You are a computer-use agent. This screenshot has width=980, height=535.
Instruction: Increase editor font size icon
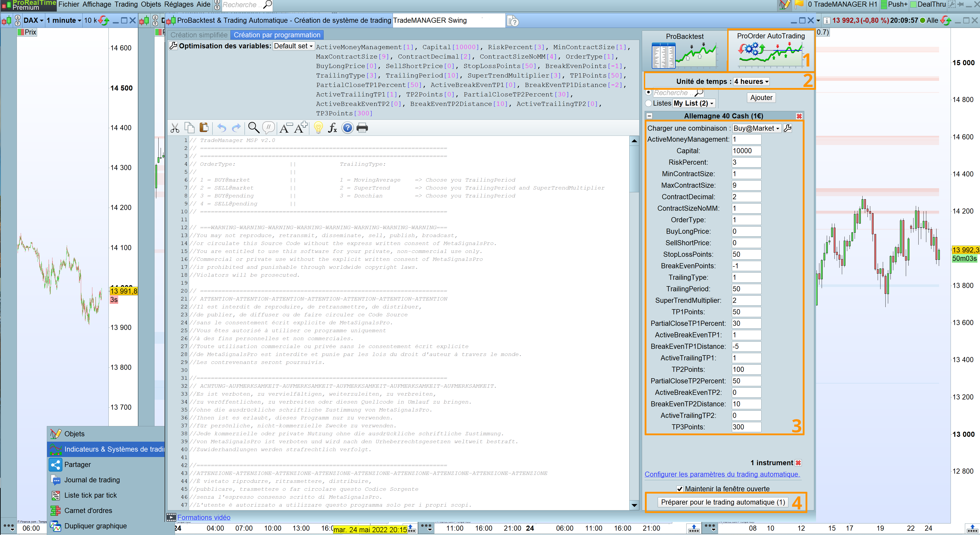pos(301,128)
